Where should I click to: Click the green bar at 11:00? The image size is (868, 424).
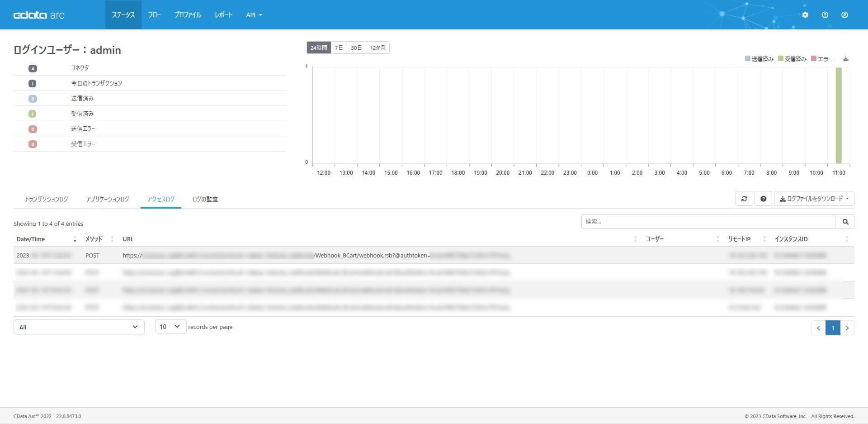tap(839, 115)
